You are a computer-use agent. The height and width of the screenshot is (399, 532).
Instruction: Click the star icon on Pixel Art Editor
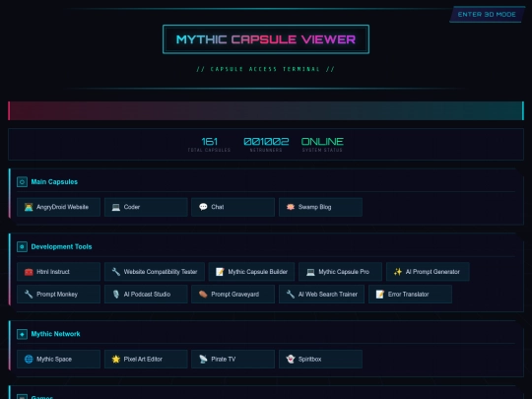tap(116, 359)
